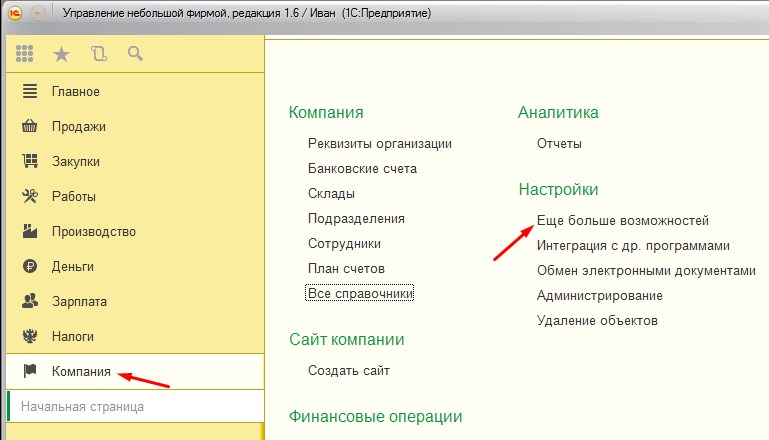Image resolution: width=769 pixels, height=440 pixels.
Task: Click the Закупки cart icon
Action: [x=30, y=161]
